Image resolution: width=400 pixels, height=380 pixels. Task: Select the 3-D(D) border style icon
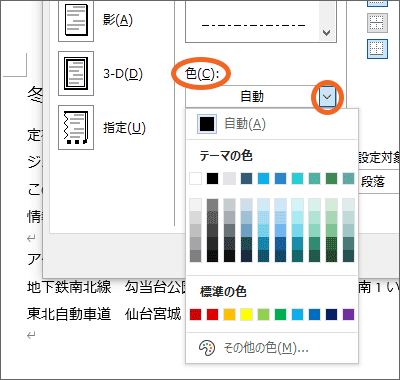(76, 73)
